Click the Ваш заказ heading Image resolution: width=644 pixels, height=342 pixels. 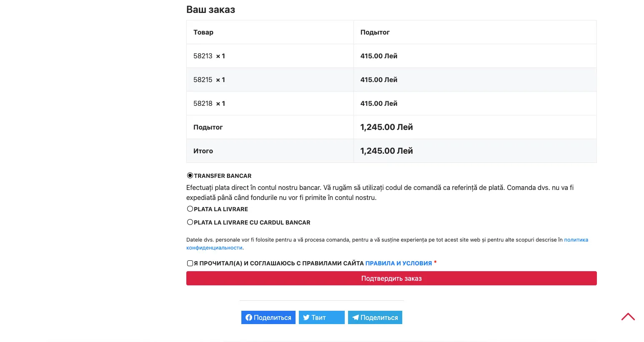[x=211, y=10]
